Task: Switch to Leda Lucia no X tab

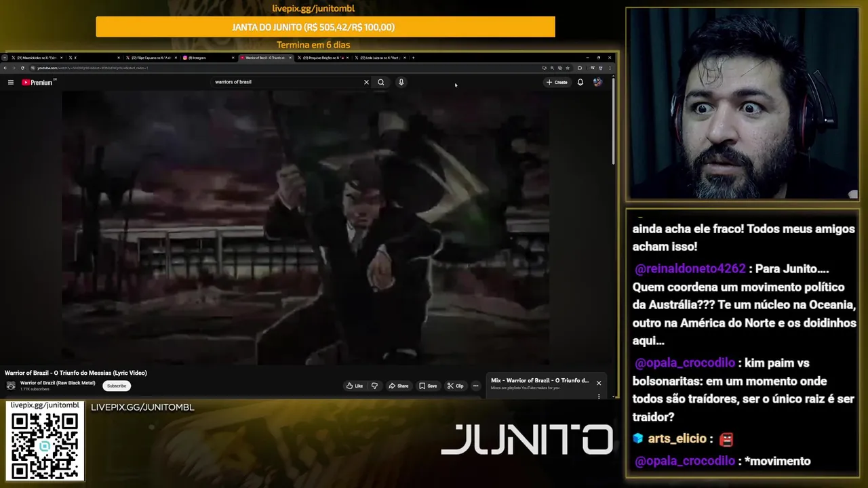Action: 379,58
